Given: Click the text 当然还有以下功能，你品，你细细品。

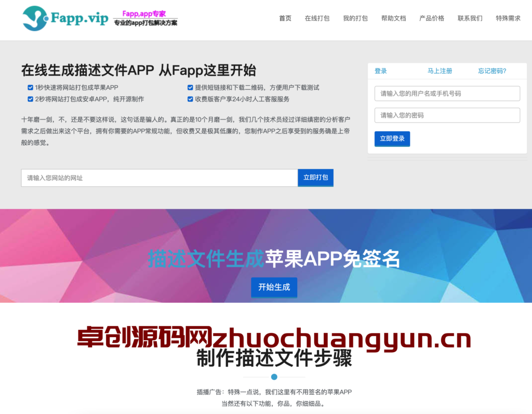Looking at the screenshot, I should 274,404.
